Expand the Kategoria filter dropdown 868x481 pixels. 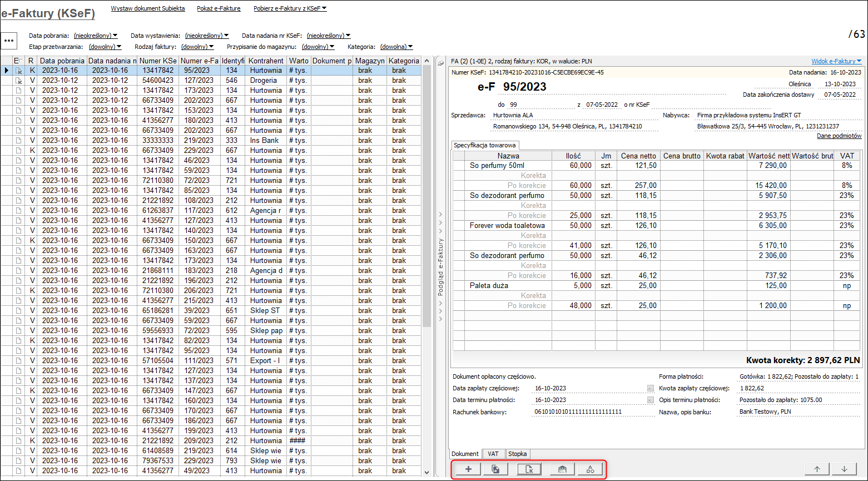[x=396, y=47]
